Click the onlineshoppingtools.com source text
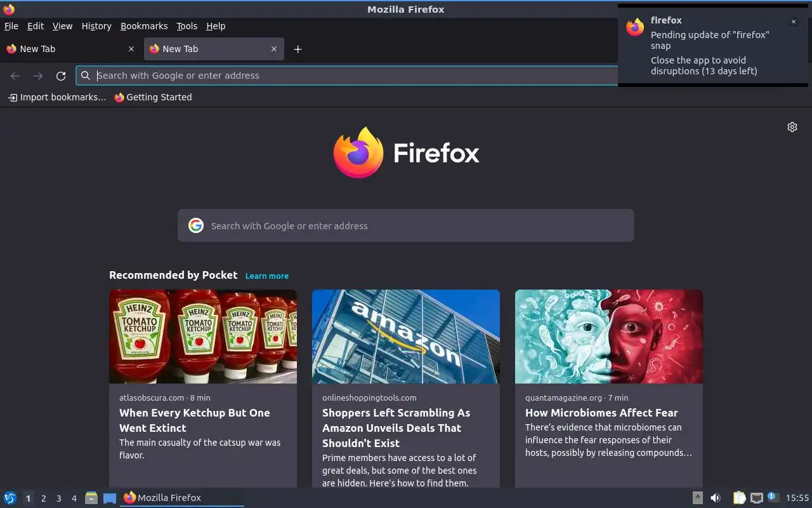The height and width of the screenshot is (508, 812). pyautogui.click(x=369, y=398)
